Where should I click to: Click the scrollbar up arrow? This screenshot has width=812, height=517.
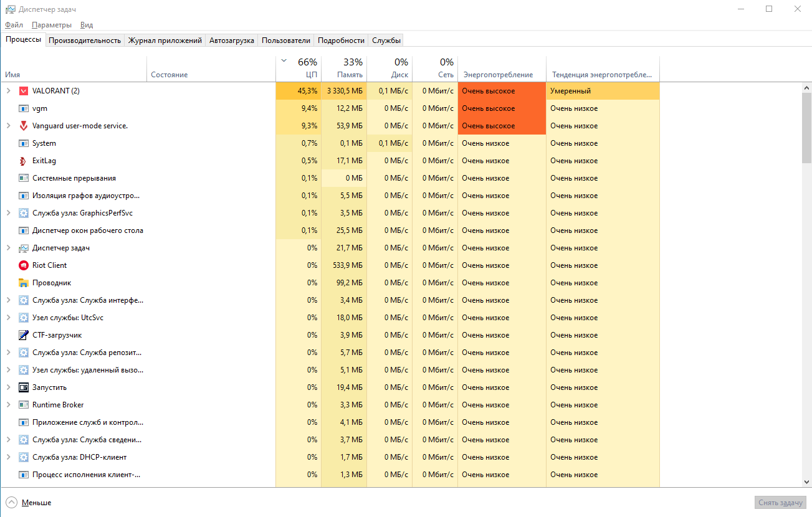806,88
